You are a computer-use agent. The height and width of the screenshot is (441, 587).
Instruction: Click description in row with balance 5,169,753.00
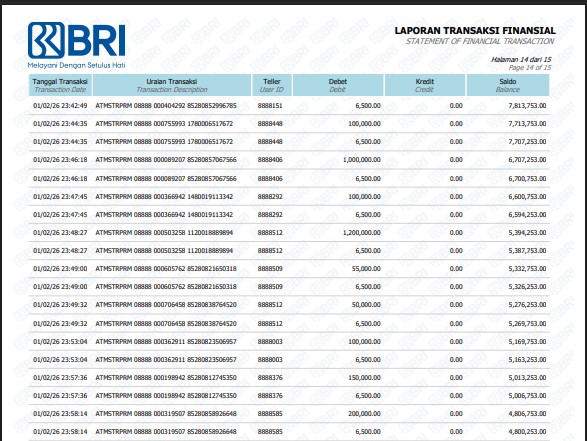pos(166,341)
